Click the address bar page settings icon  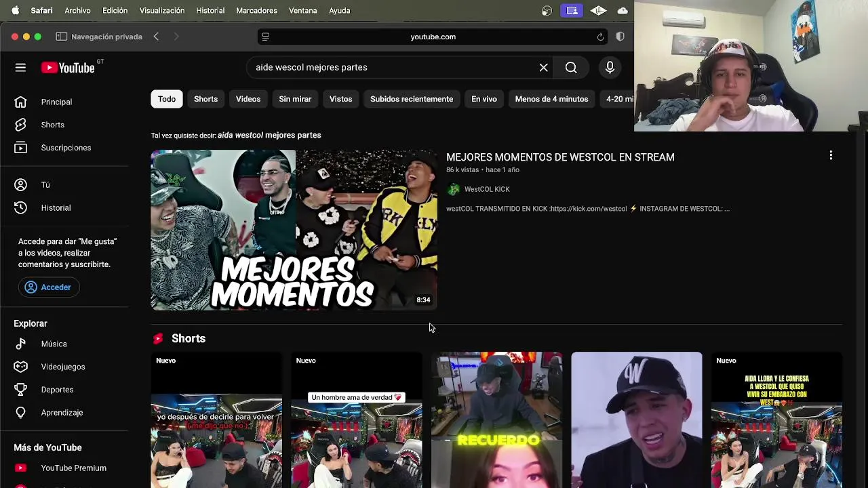coord(266,37)
